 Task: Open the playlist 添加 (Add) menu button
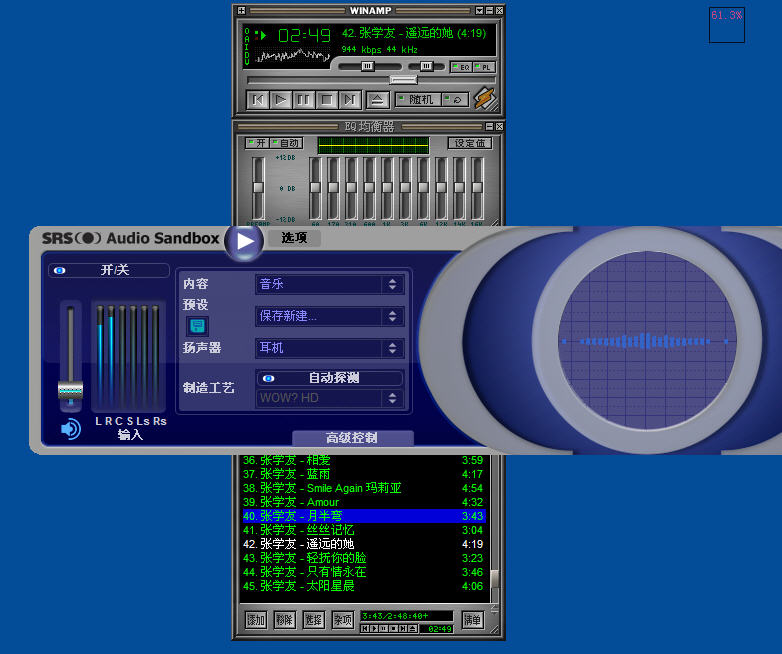tap(256, 620)
